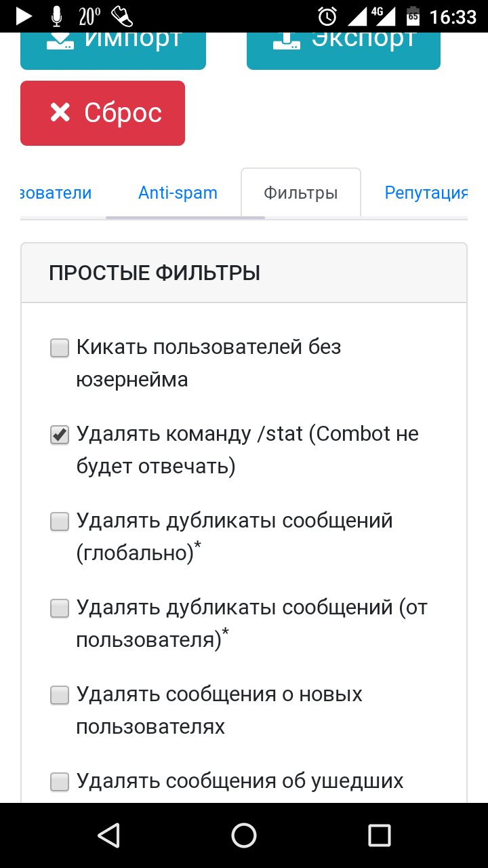Click the horizontal tab scrollbar
The width and height of the screenshot is (488, 868).
tap(185, 218)
